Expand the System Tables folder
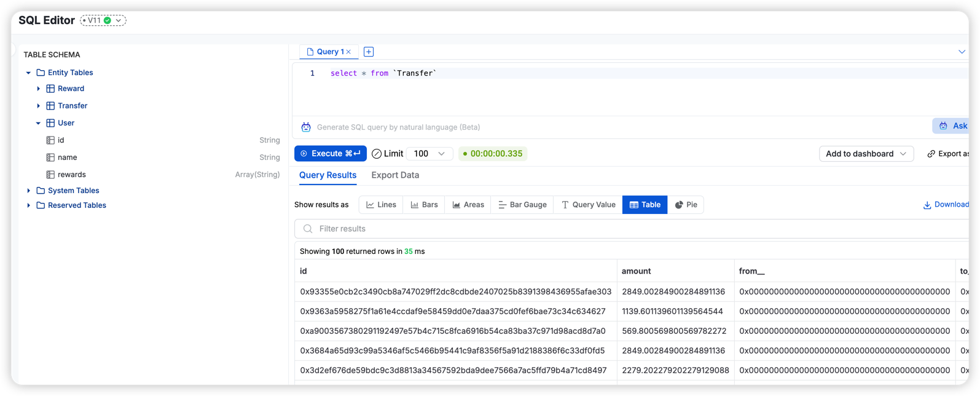Screen dimensions: 980x396 [x=28, y=191]
